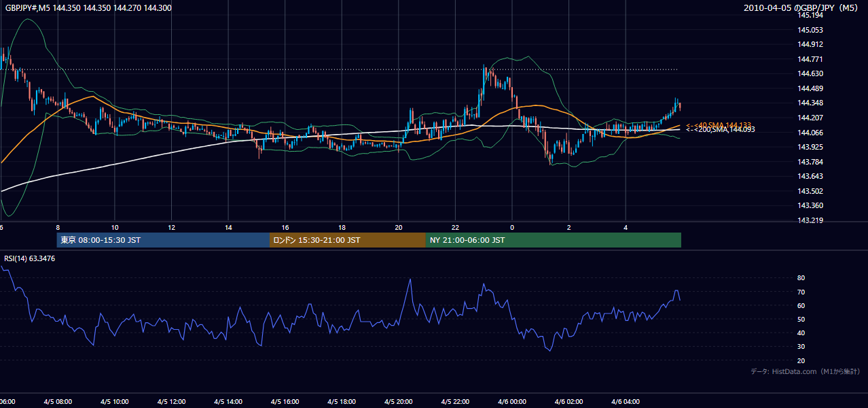This screenshot has width=868, height=408.
Task: Click price axis value 143.784
Action: pyautogui.click(x=810, y=162)
